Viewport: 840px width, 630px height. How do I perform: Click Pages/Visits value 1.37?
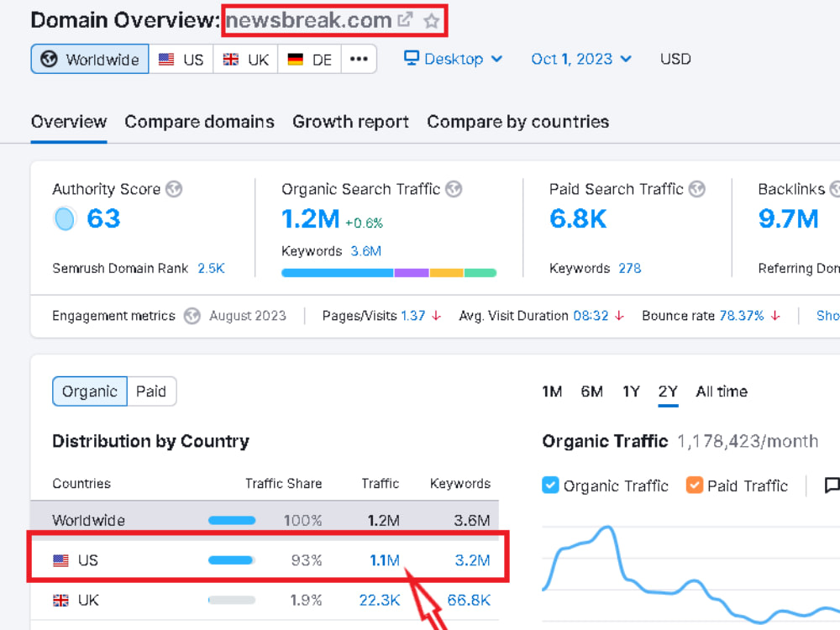[413, 316]
